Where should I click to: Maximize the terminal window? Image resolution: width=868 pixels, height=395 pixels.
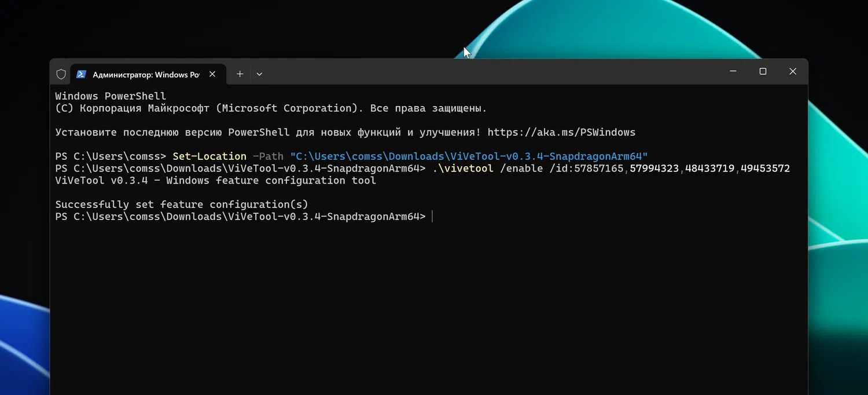pos(763,71)
